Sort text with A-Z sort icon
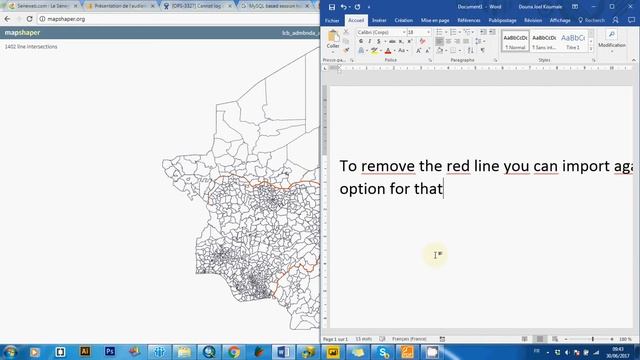Viewport: 640px width, 360px height. pos(471,51)
